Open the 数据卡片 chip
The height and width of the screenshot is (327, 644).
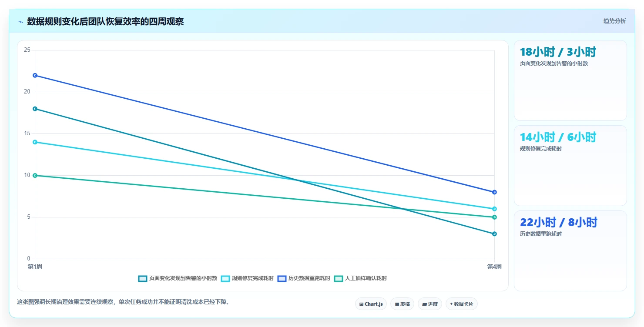[x=461, y=304]
